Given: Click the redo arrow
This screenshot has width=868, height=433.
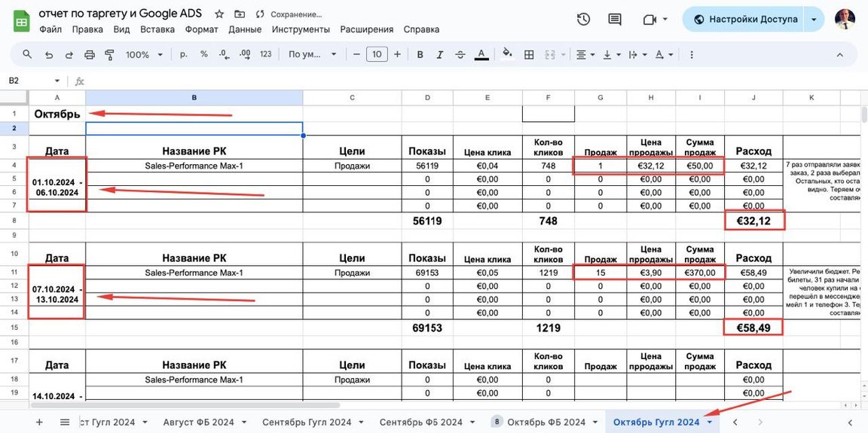Looking at the screenshot, I should (x=69, y=54).
